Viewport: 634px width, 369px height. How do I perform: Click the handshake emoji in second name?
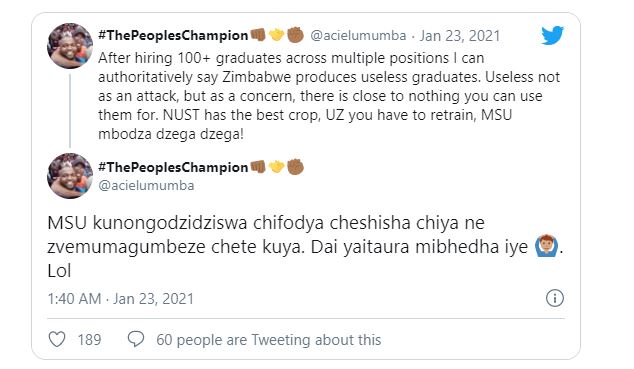(277, 166)
